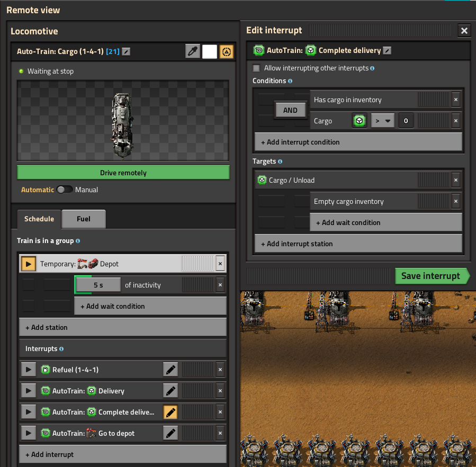
Task: Select the Cargo / Unload target station
Action: 358,180
